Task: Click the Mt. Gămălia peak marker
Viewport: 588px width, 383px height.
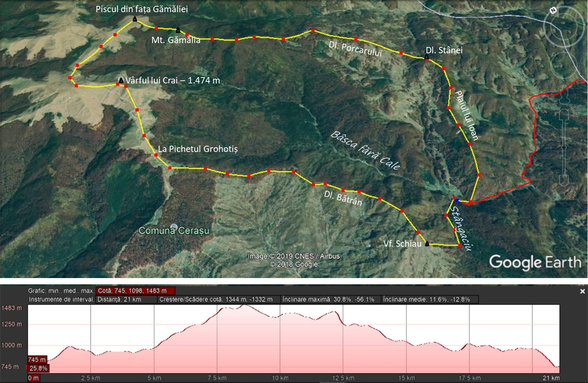Action: click(178, 30)
